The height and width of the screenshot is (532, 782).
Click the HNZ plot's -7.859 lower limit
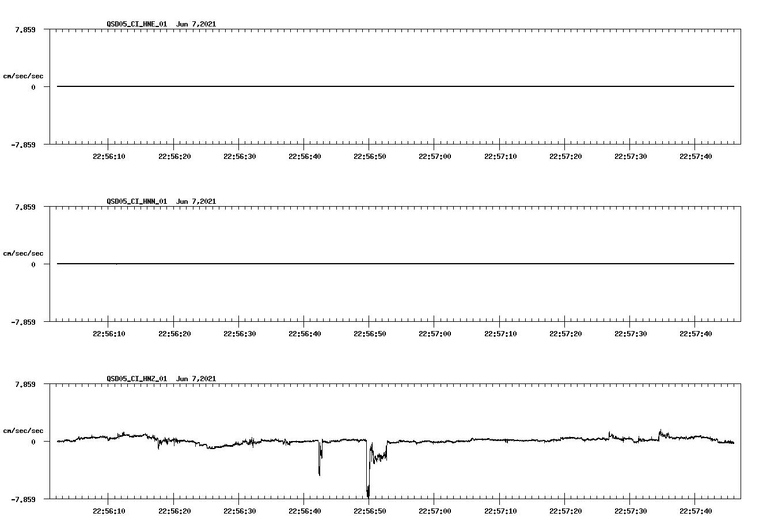point(24,499)
